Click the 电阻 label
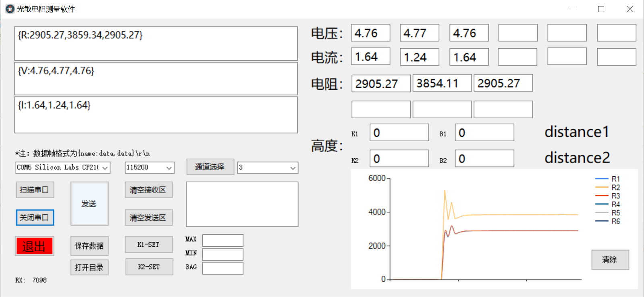 click(327, 84)
